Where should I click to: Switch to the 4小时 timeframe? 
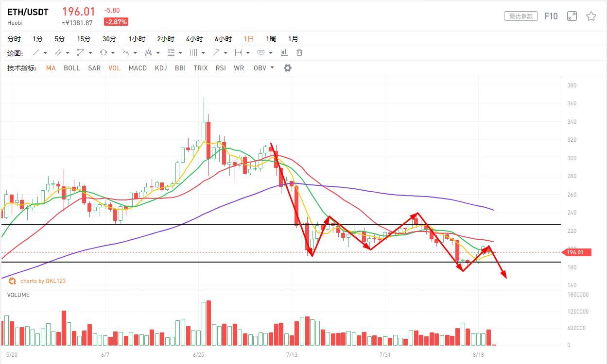[x=194, y=39]
